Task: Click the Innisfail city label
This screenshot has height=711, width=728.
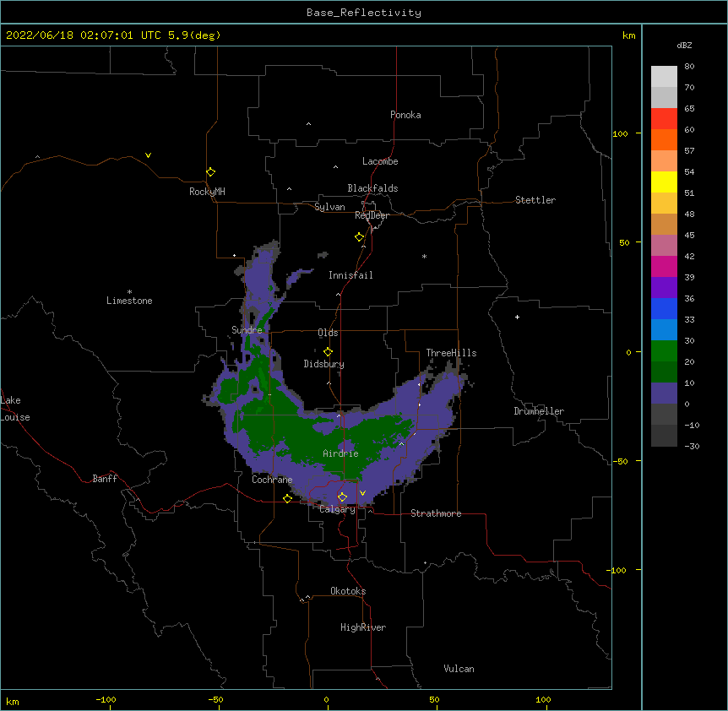Action: [350, 275]
